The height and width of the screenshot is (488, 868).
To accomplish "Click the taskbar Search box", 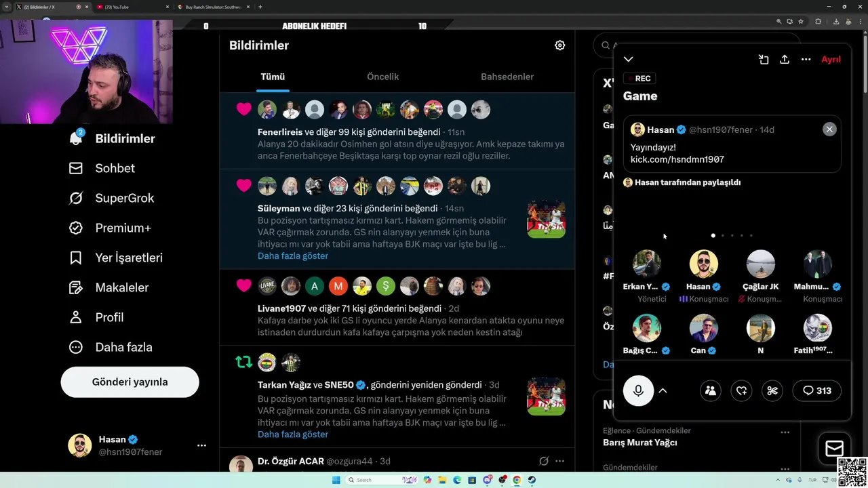I will click(382, 480).
